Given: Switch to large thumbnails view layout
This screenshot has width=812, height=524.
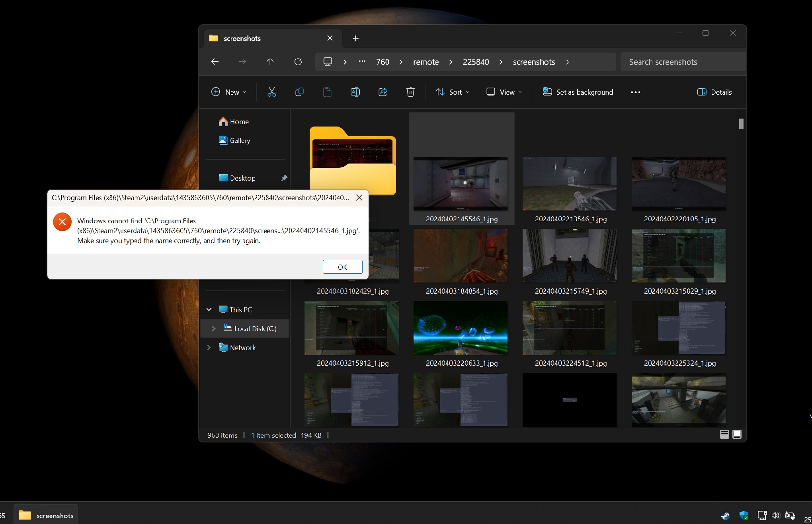Looking at the screenshot, I should point(737,434).
